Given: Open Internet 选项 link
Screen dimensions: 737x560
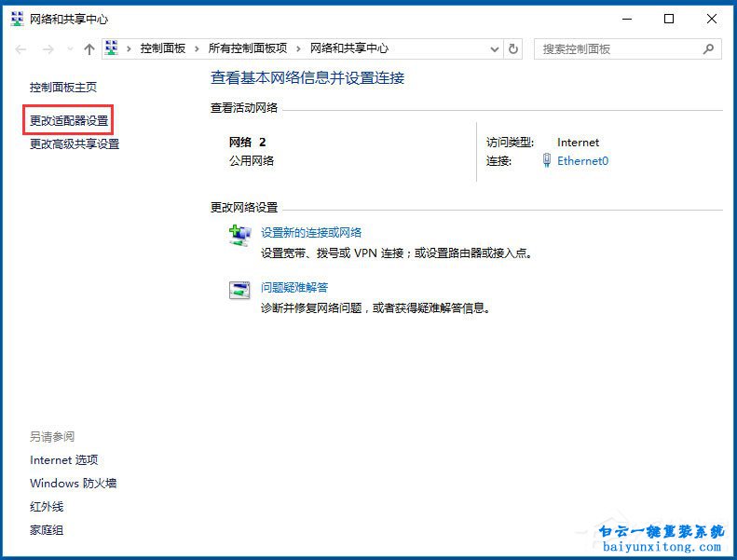Looking at the screenshot, I should [64, 460].
